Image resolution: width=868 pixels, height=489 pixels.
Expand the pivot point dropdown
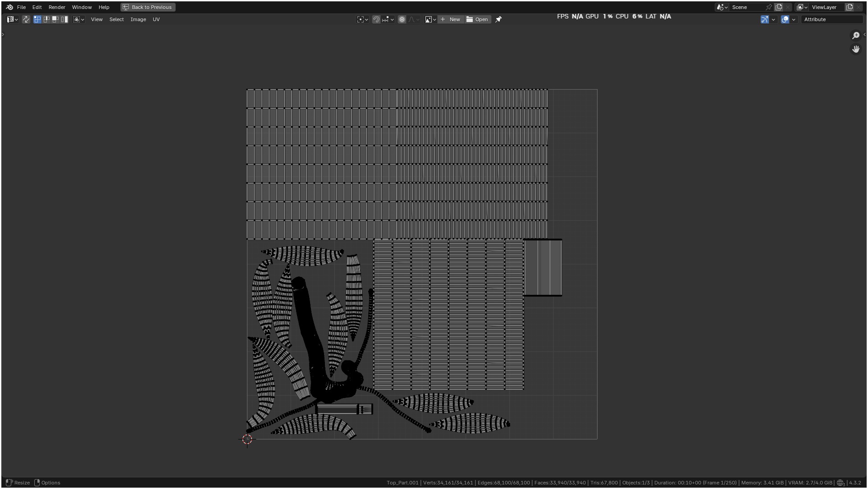pyautogui.click(x=363, y=19)
